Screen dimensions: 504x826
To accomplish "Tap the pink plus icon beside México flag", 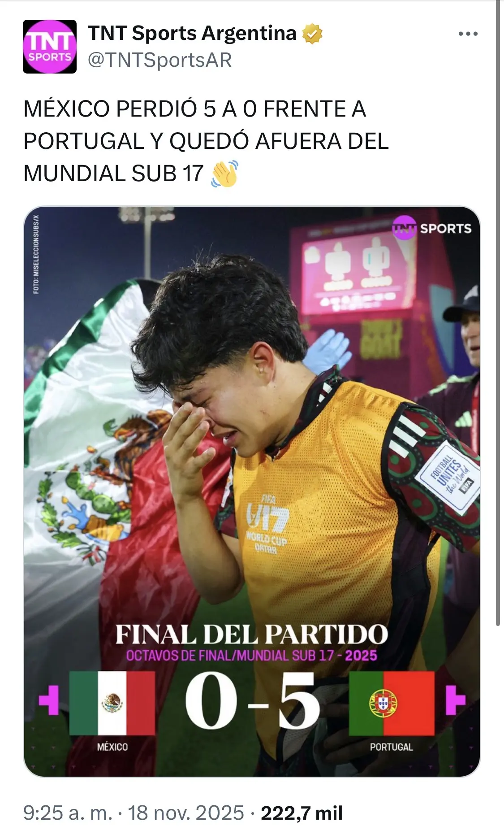I will coord(49,700).
